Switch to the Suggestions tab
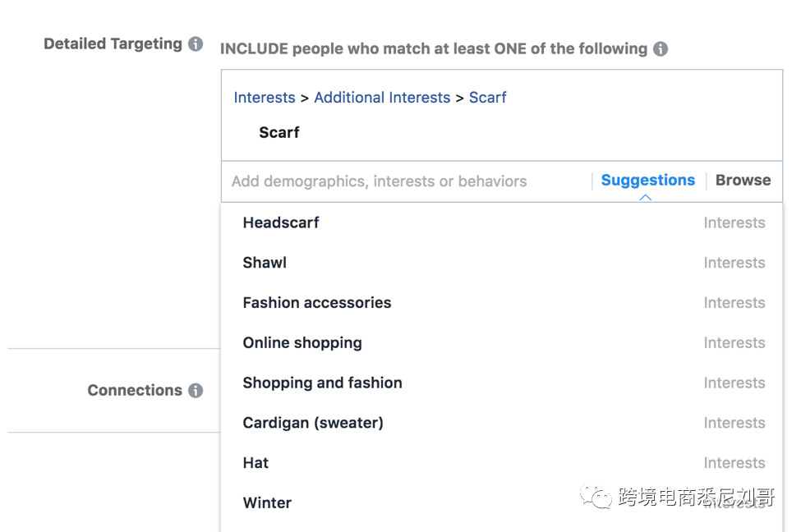The height and width of the screenshot is (532, 801). 647,180
